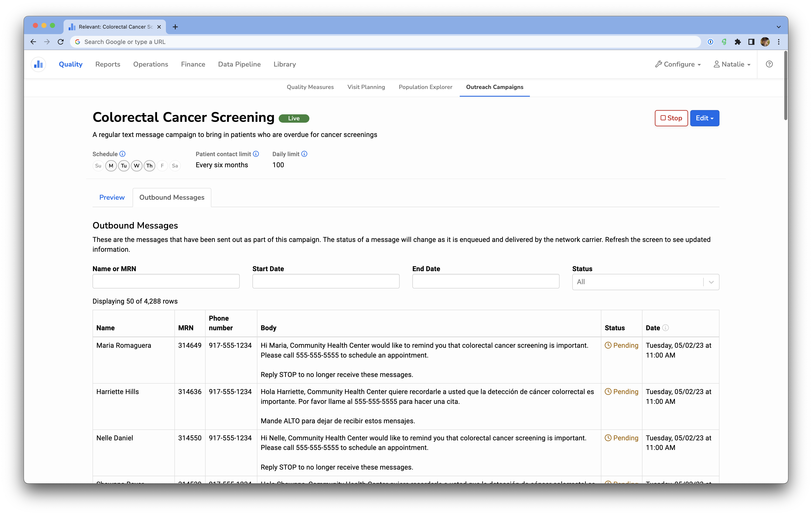The height and width of the screenshot is (515, 812).
Task: Click the Patient contact limit info icon
Action: click(x=256, y=154)
